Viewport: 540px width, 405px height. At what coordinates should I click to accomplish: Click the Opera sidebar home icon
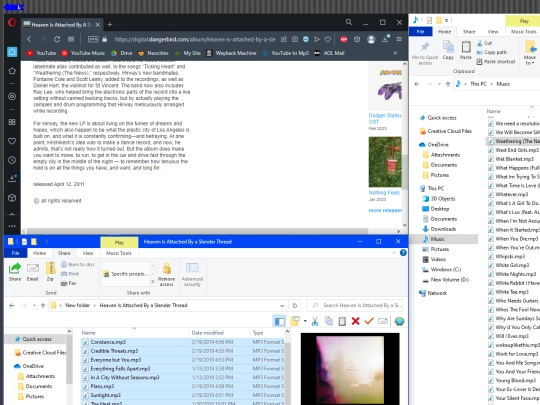tap(12, 52)
